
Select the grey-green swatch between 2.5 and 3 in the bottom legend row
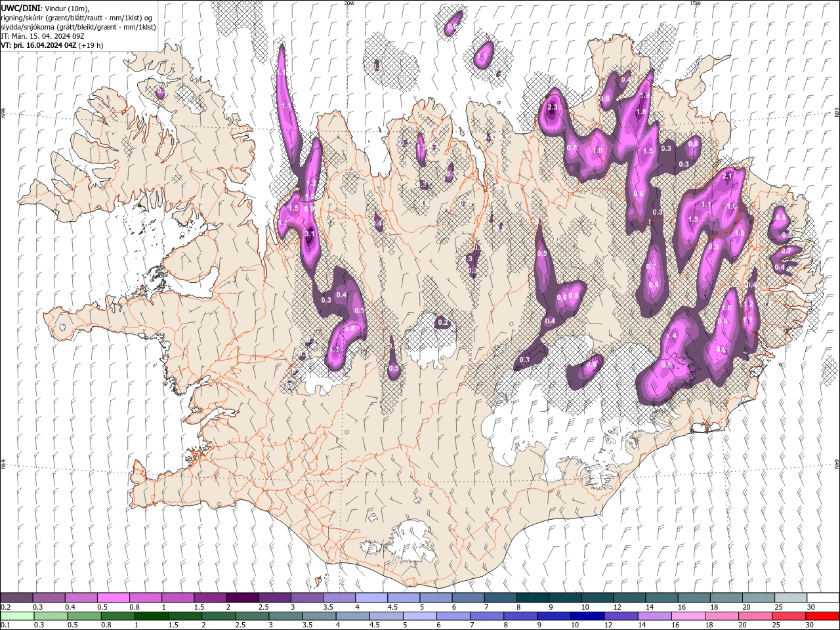(251, 616)
